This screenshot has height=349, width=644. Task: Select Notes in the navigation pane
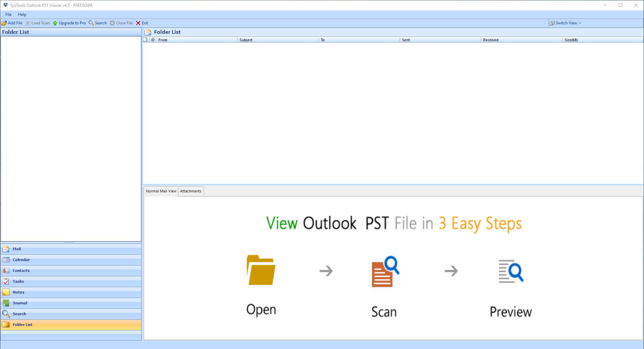[71, 292]
